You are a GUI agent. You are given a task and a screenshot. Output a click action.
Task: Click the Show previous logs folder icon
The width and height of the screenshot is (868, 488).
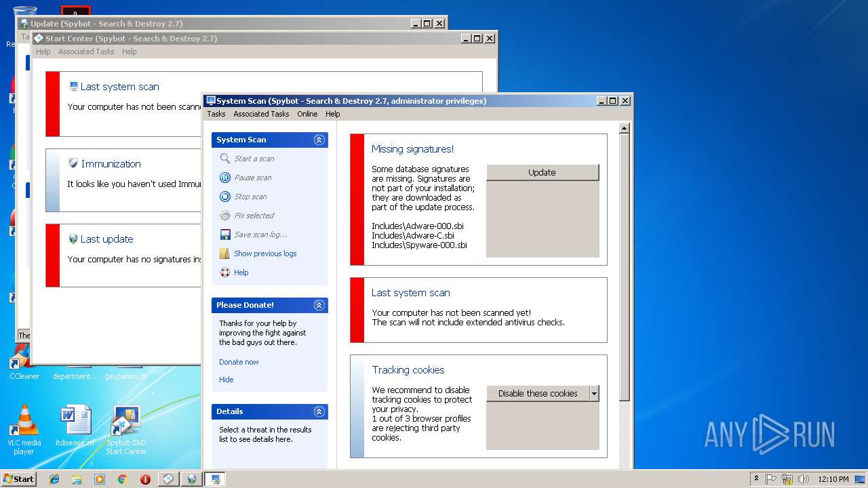[x=225, y=253]
